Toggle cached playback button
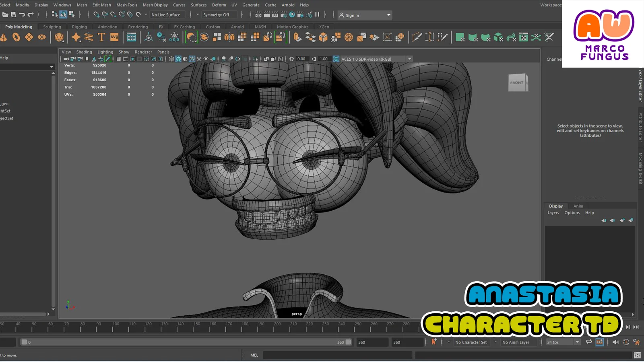 pos(599,342)
